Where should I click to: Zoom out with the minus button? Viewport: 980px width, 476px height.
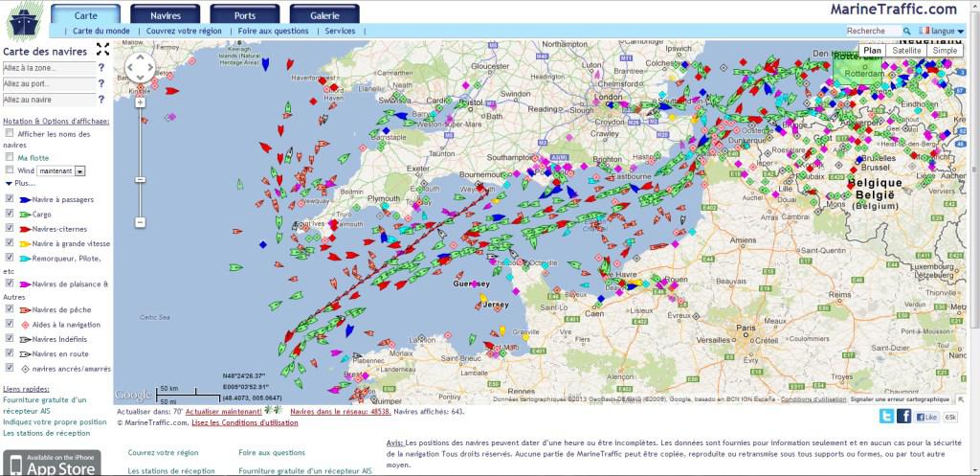pos(140,222)
